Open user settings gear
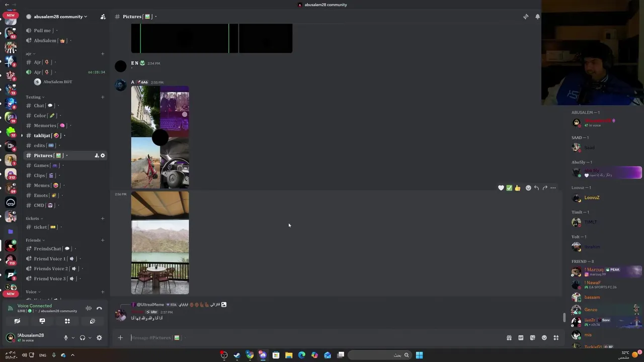 99,338
